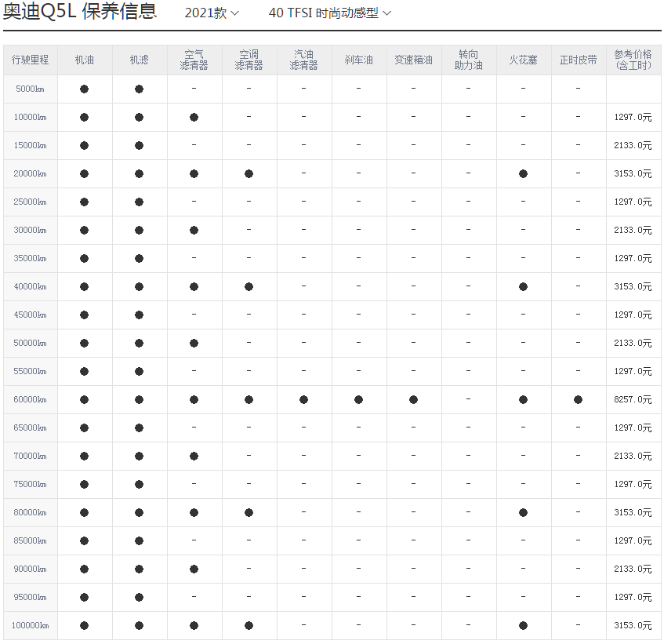Click the 刹车油 dot in 60000km row
Viewport: 664px width, 644px height.
359,399
